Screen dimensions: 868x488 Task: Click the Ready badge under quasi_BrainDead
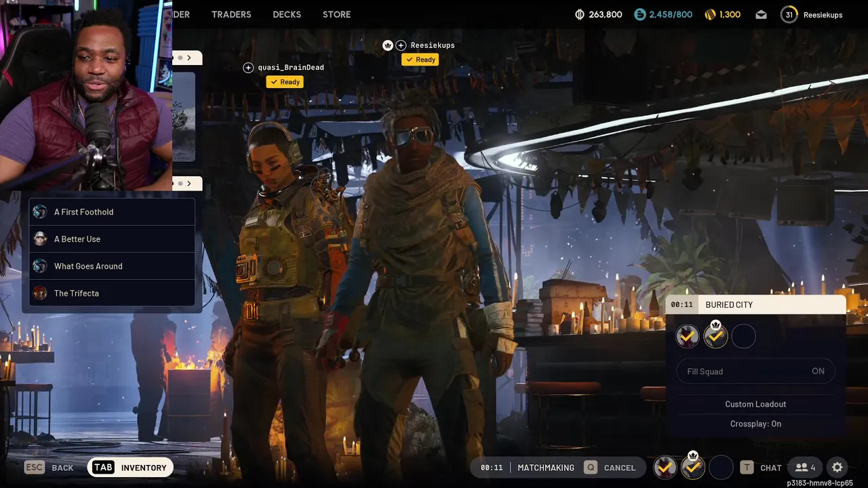click(x=285, y=82)
